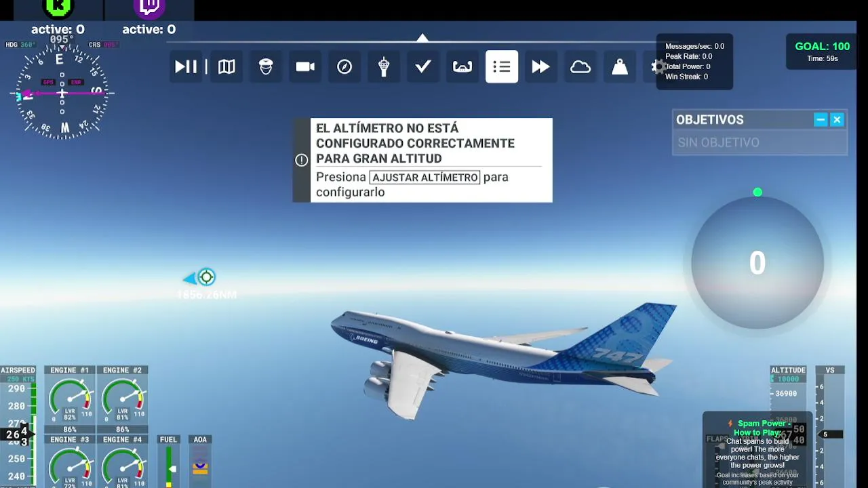
Task: Click the Time: 59s countdown
Action: (x=823, y=59)
